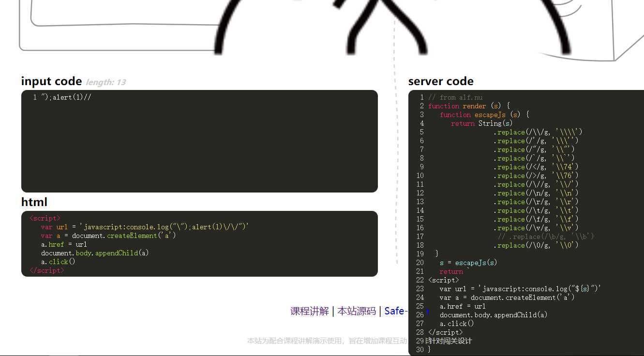Open the partially hidden Safe- link
Image resolution: width=644 pixels, height=356 pixels.
[x=396, y=311]
